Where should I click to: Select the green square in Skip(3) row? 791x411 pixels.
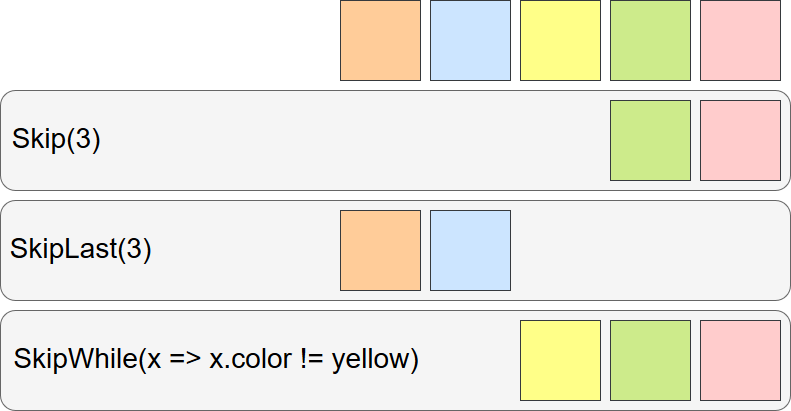[650, 140]
